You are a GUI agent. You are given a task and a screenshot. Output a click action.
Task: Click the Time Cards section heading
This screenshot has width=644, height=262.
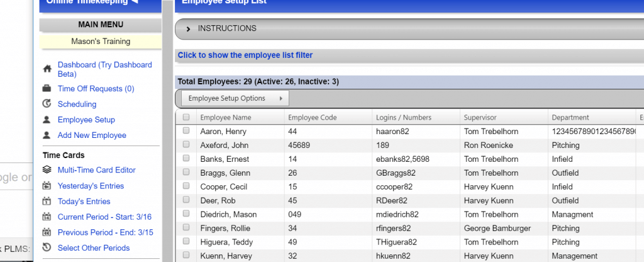pos(64,156)
